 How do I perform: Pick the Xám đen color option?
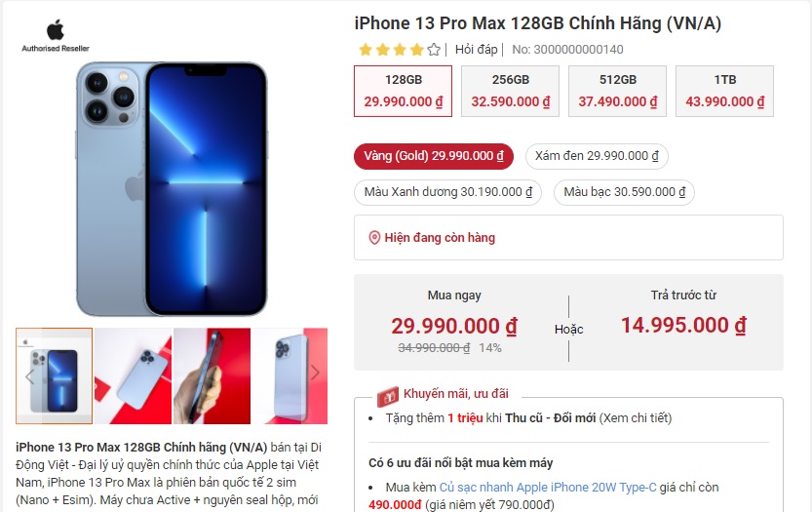pyautogui.click(x=597, y=156)
